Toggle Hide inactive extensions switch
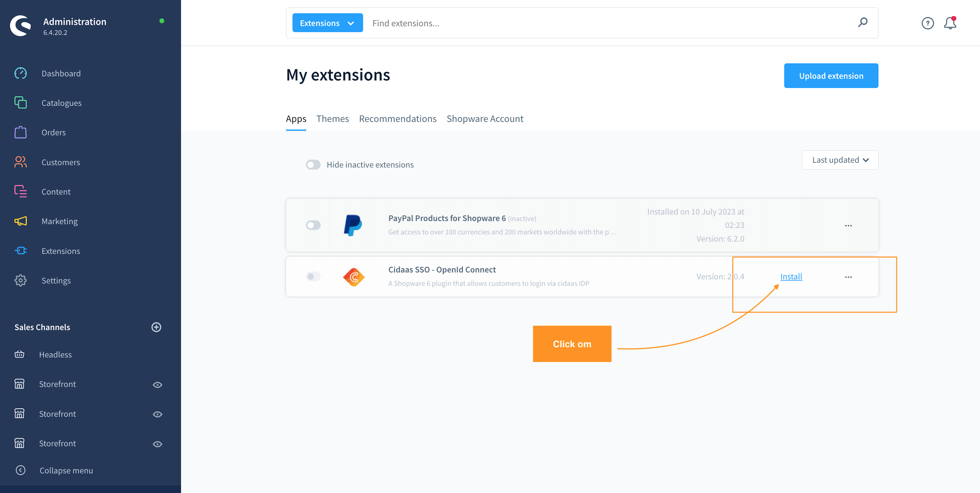 313,165
